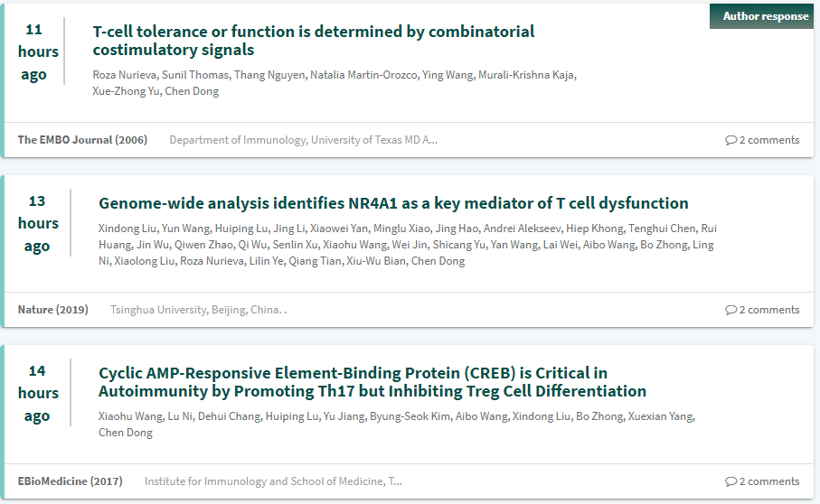Click the 14 hours ago timestamp
820x504 pixels.
point(37,393)
